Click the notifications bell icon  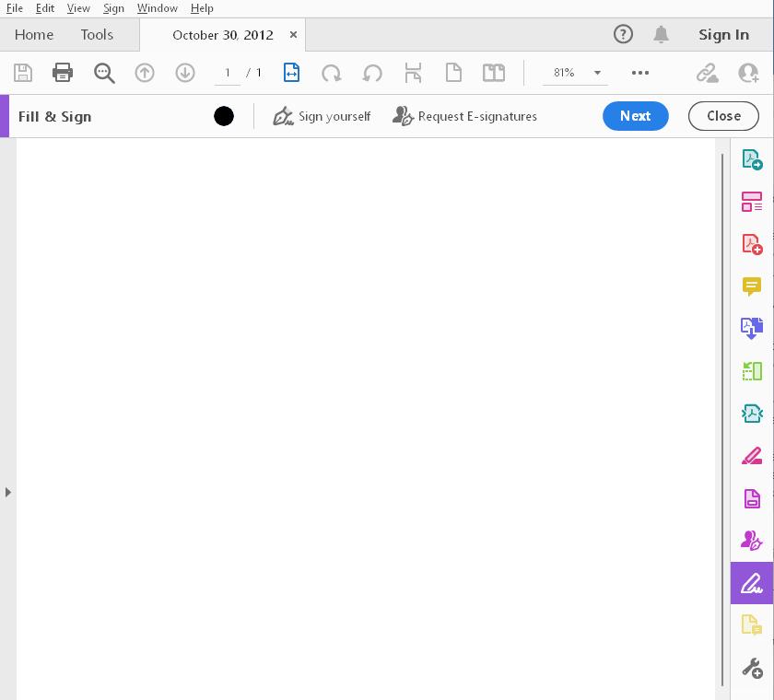(661, 34)
